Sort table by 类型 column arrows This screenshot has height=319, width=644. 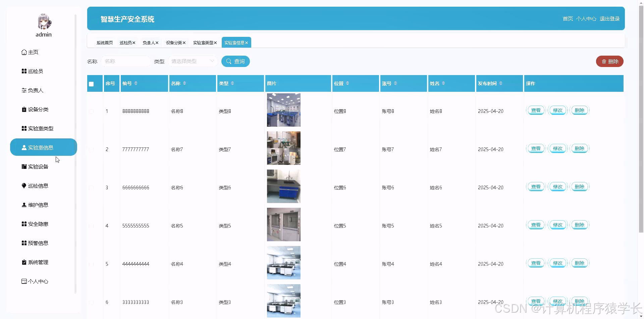(232, 83)
